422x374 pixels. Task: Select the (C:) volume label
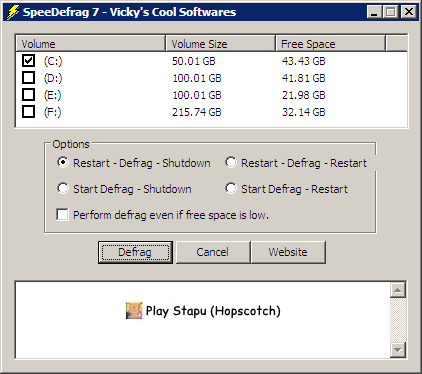pos(53,61)
